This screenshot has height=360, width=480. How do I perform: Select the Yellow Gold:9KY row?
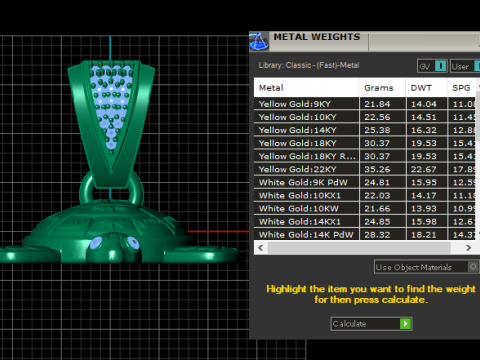pyautogui.click(x=365, y=104)
